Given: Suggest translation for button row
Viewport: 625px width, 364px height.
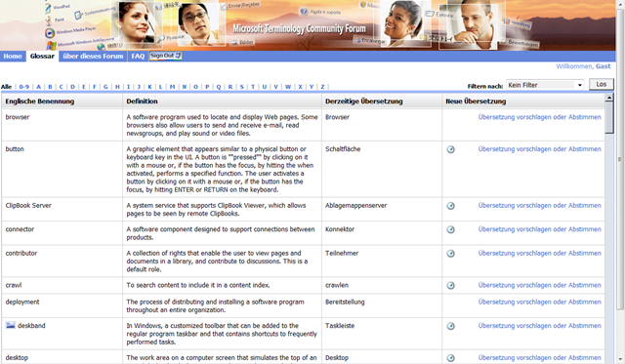Looking at the screenshot, I should point(540,149).
